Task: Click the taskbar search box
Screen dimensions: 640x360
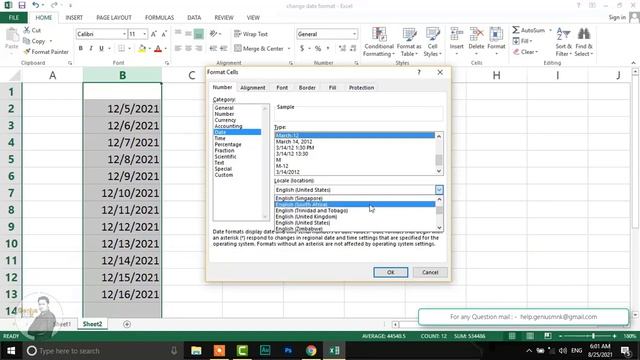Action: (102, 351)
